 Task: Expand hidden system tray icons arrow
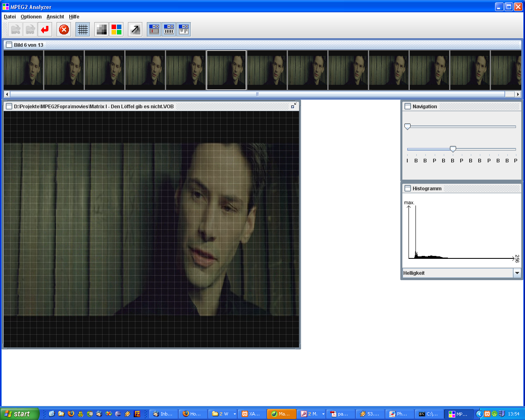tap(479, 414)
